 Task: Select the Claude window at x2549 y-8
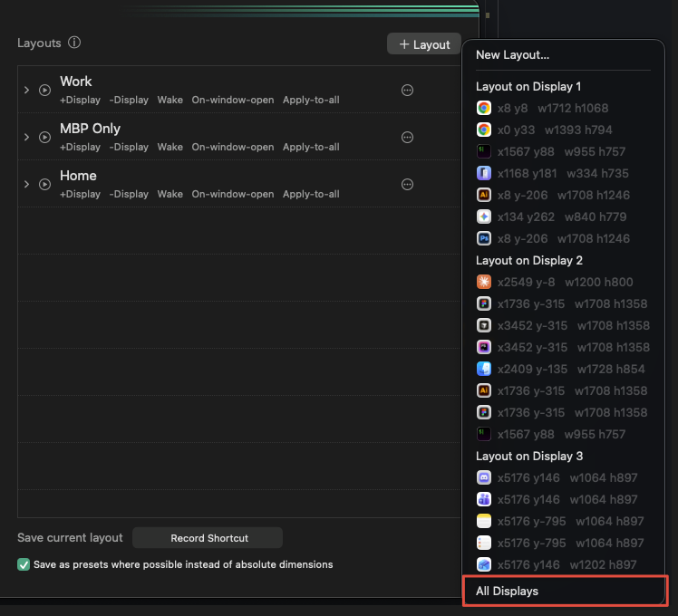coord(563,283)
